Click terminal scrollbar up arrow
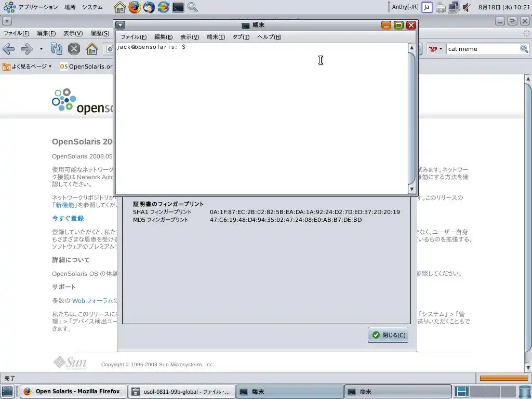 [411, 47]
